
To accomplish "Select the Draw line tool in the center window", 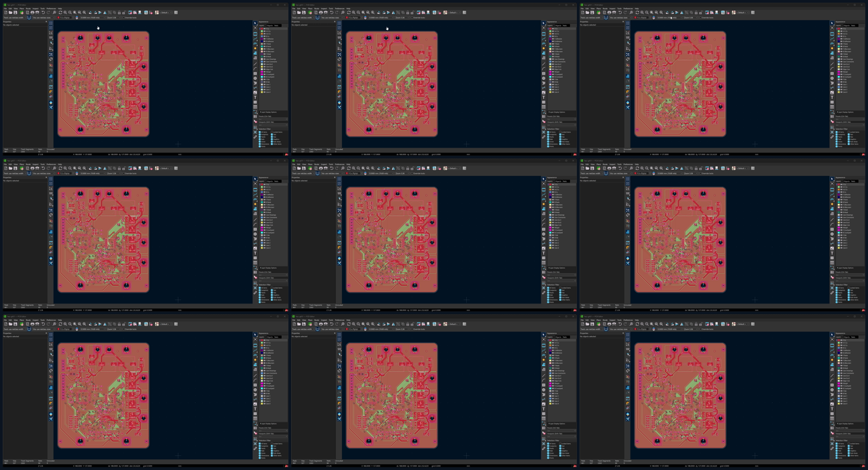I will point(543,220).
